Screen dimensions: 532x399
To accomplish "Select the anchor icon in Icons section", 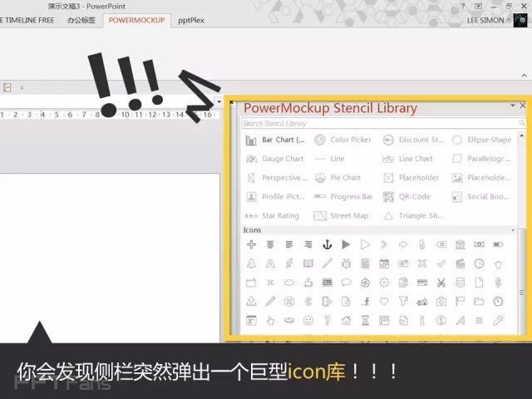I will coord(328,244).
